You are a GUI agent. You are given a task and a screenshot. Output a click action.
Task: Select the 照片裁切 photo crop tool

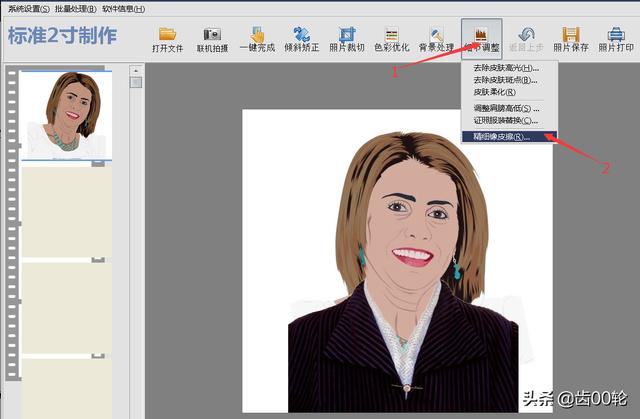pyautogui.click(x=346, y=38)
